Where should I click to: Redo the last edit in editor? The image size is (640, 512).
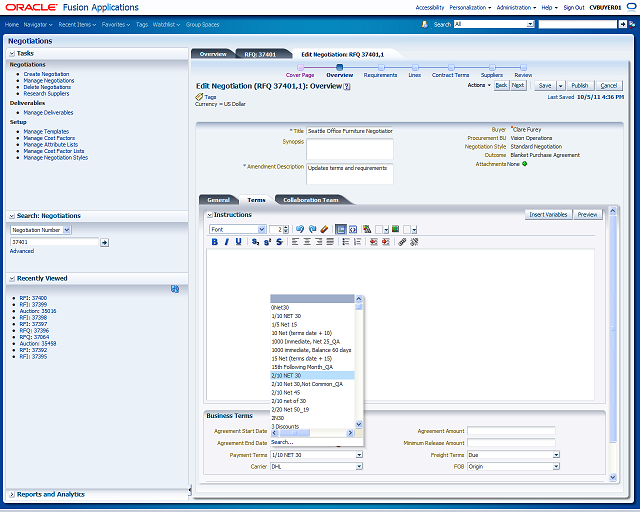point(313,229)
